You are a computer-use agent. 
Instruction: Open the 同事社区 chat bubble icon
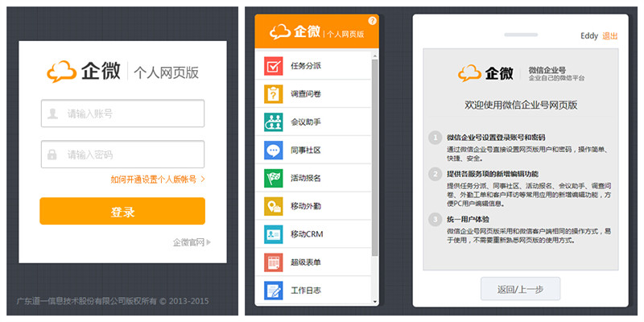tap(273, 150)
